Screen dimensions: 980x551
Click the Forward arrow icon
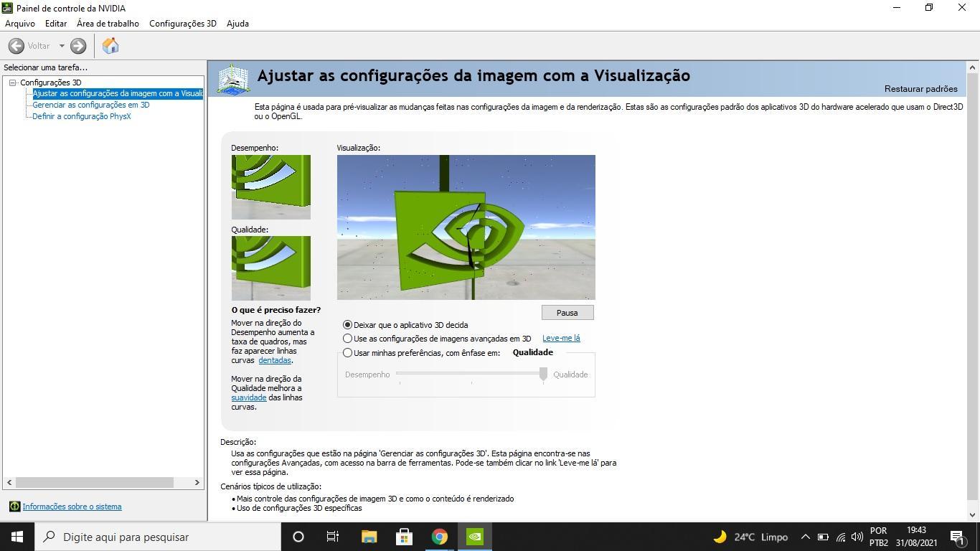pos(78,46)
